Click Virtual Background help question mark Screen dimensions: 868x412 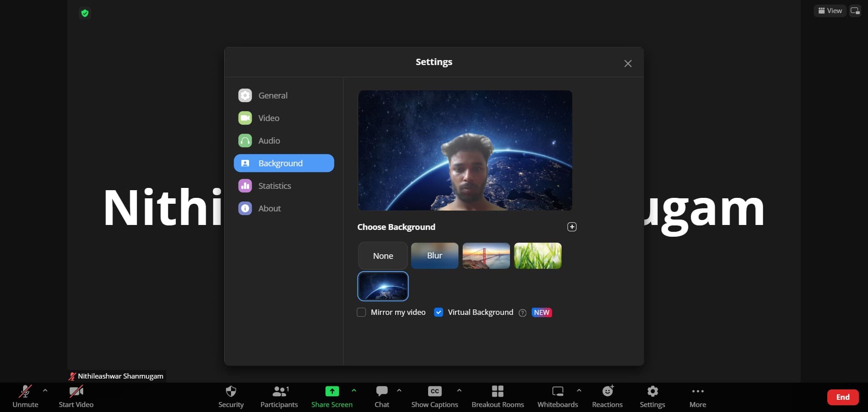pyautogui.click(x=523, y=313)
